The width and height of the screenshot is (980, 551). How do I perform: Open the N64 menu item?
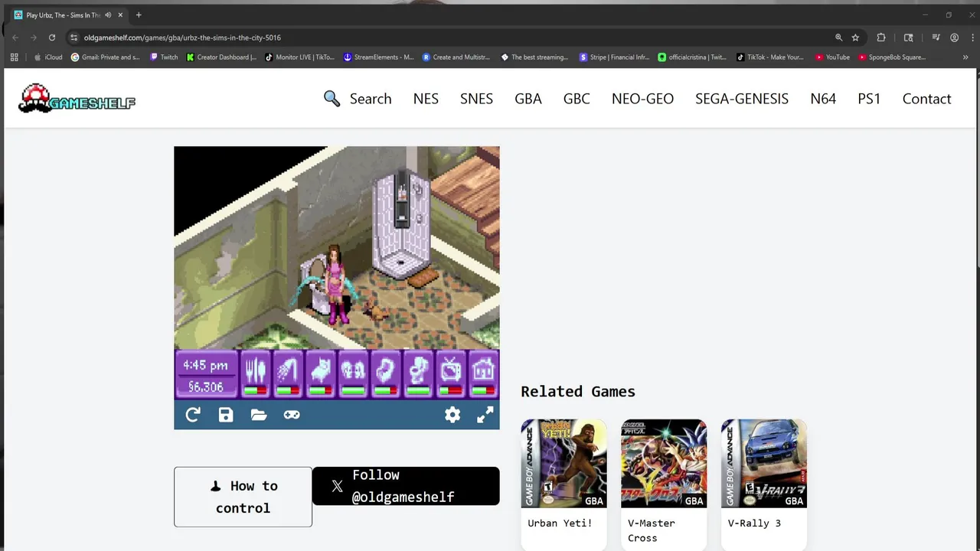tap(823, 99)
